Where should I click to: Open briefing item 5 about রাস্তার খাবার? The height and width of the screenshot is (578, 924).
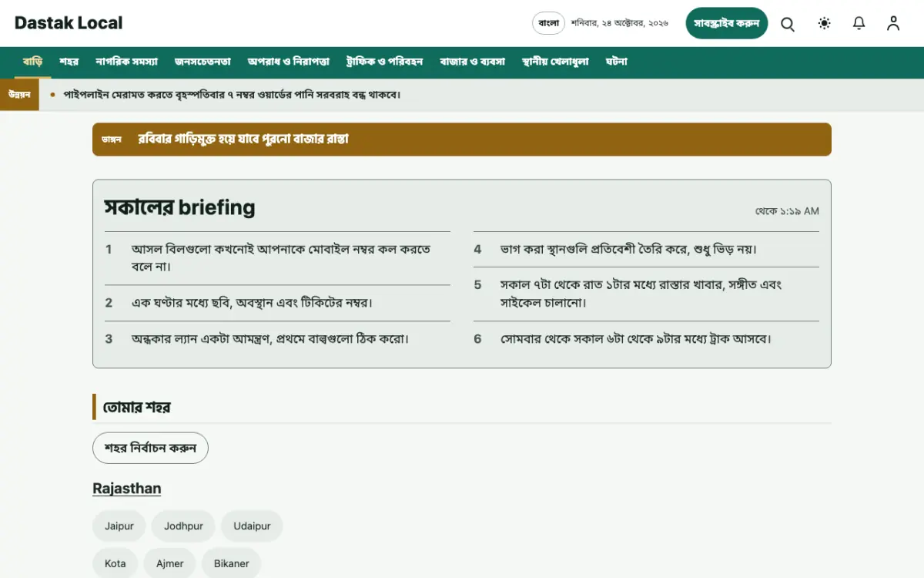tap(646, 294)
